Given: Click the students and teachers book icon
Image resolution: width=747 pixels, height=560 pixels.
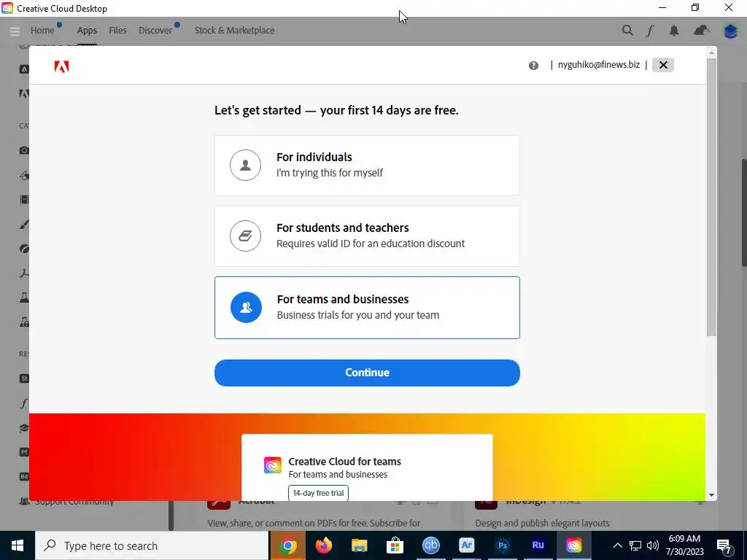Looking at the screenshot, I should [245, 236].
